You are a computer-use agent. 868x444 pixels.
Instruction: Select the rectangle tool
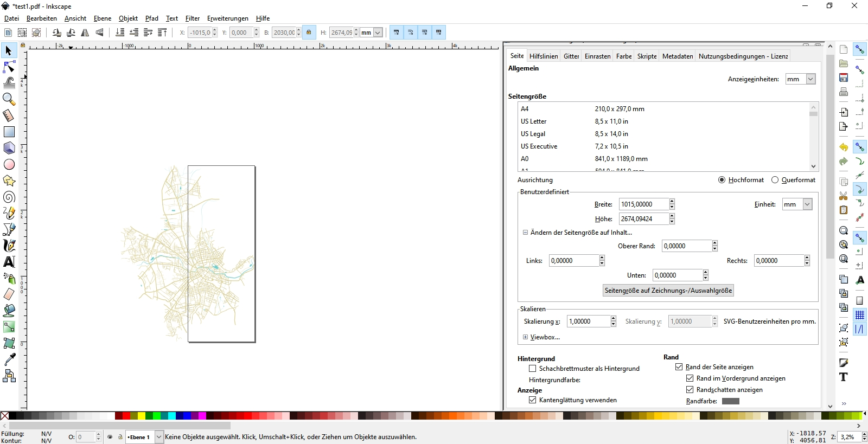(x=9, y=132)
